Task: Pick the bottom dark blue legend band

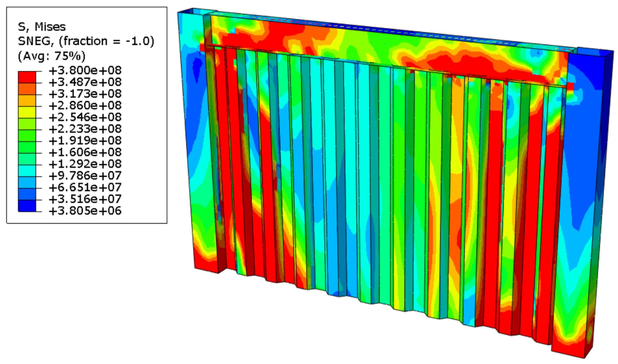Action: (27, 206)
